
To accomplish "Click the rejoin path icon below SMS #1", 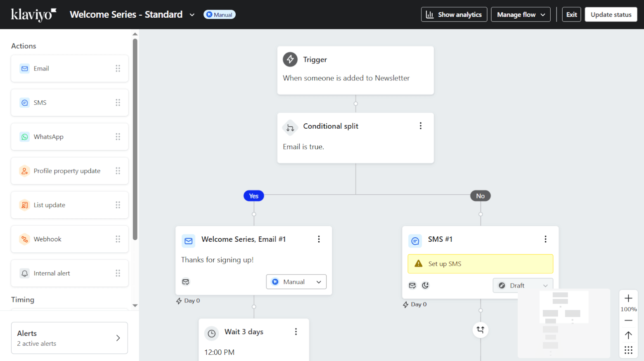I will (481, 330).
